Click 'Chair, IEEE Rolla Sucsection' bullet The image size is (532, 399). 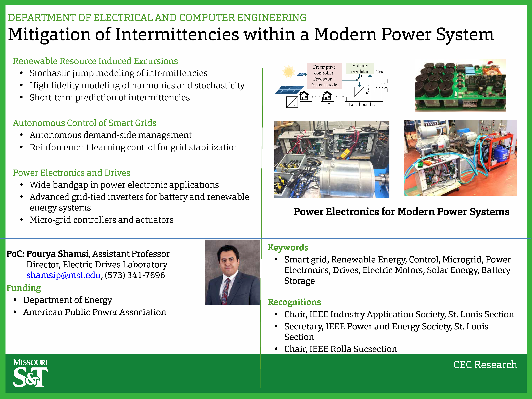[340, 349]
